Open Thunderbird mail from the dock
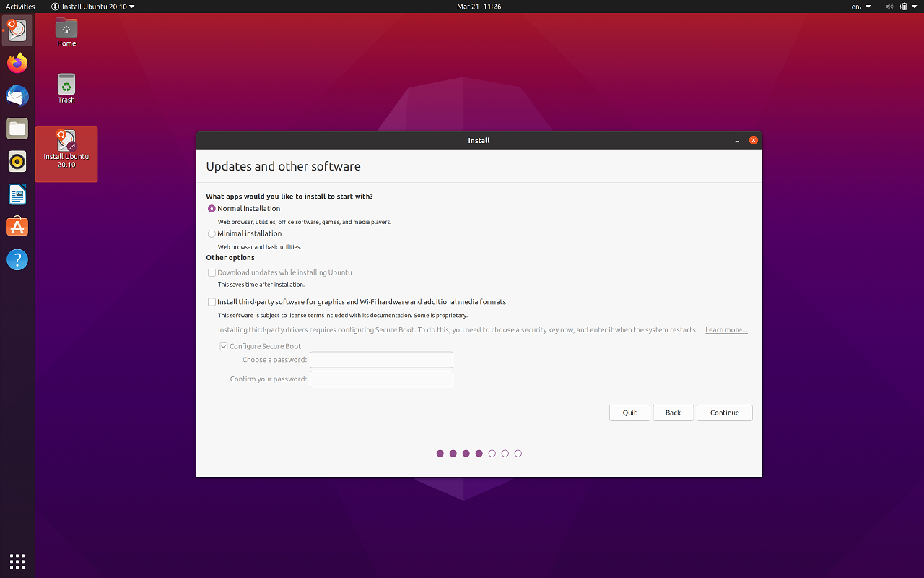This screenshot has width=924, height=578. click(x=17, y=96)
